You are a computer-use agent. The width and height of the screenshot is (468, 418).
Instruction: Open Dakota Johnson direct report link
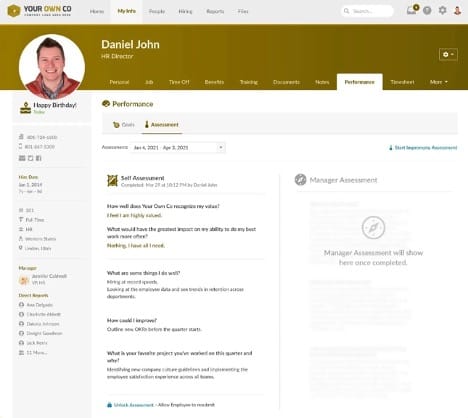[x=43, y=324]
